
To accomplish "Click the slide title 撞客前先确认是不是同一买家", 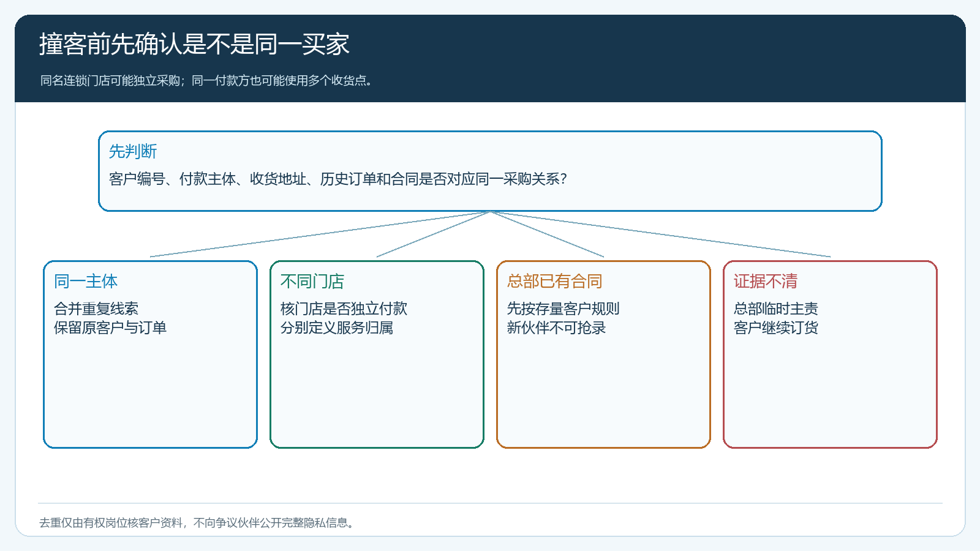I will [x=194, y=44].
